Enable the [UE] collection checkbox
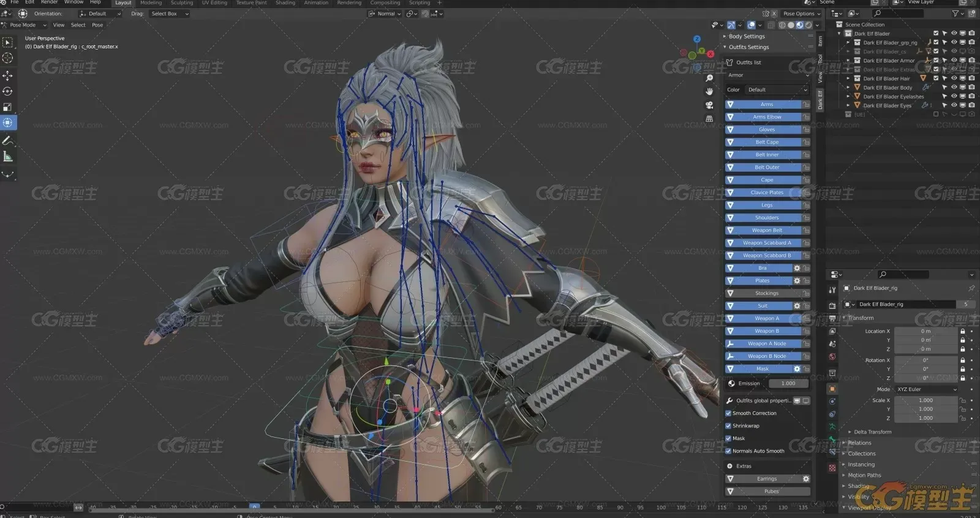 coord(936,115)
